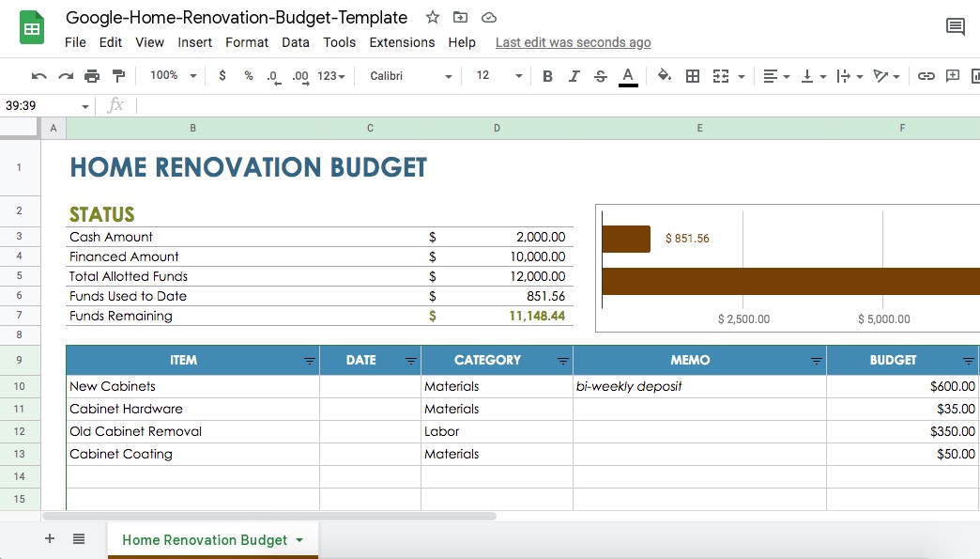Open the Insert menu
This screenshot has height=559, width=980.
point(195,42)
